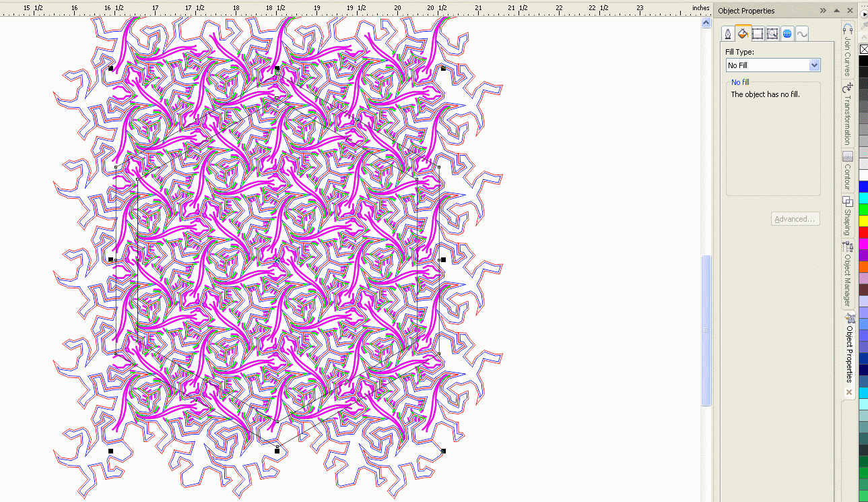
Task: Switch to the Object Manager docker tab
Action: [x=848, y=274]
